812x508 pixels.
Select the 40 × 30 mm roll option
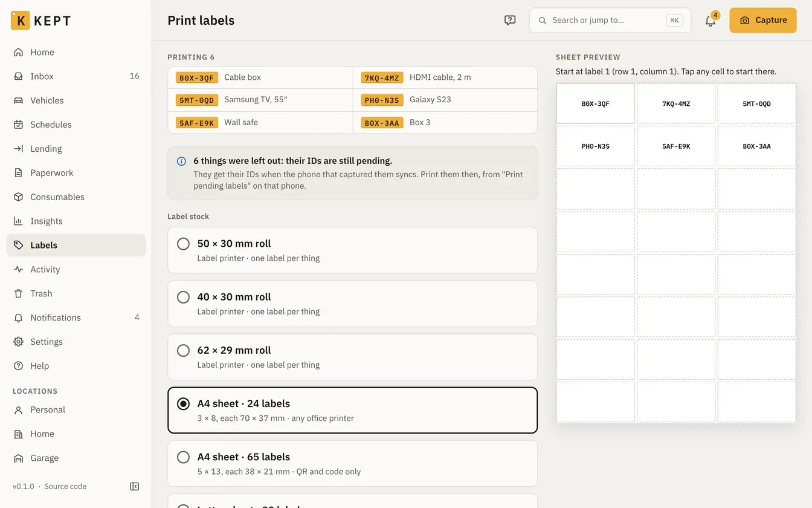pos(352,304)
